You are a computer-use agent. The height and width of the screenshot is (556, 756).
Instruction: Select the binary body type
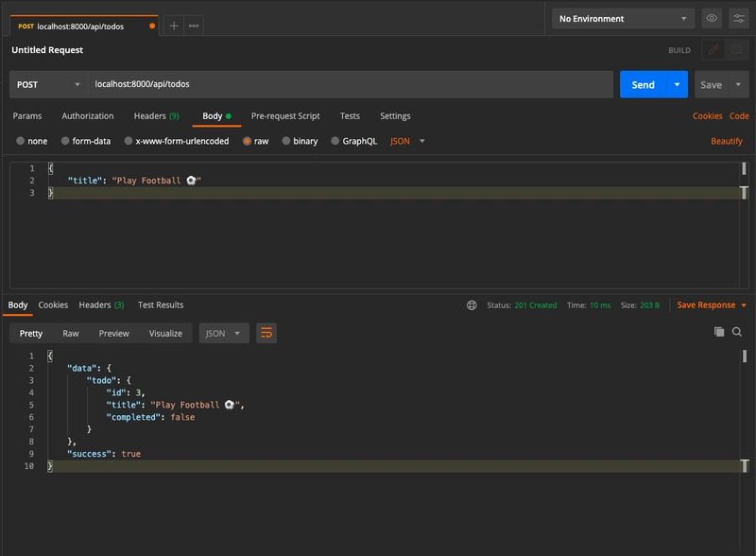(x=300, y=141)
